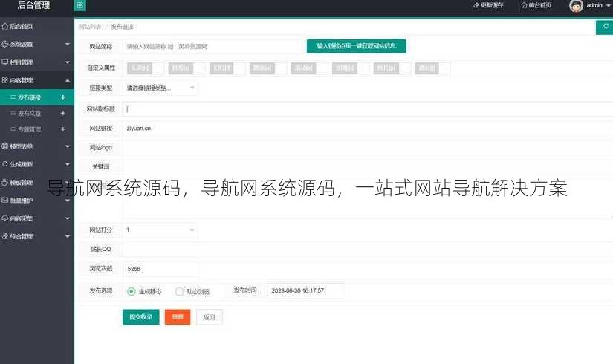Click the list icon before 专题管理
Image resolution: width=613 pixels, height=364 pixels.
[13, 129]
